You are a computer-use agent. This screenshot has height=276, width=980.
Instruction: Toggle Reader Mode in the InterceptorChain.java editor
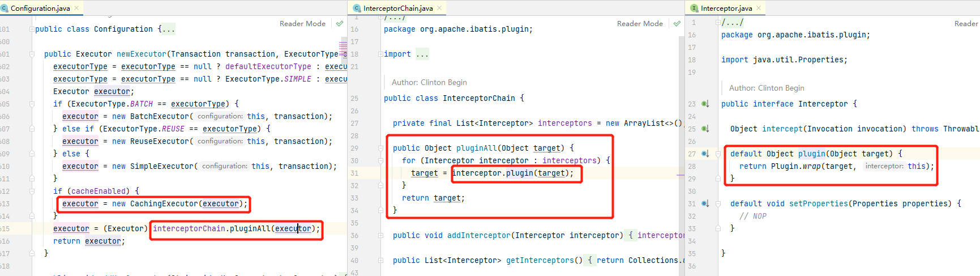coord(640,24)
